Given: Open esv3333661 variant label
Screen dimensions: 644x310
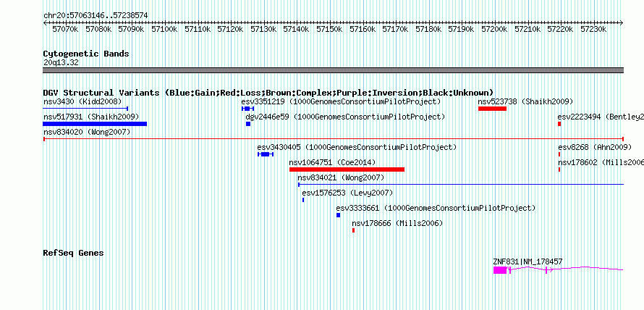Looking at the screenshot, I should tap(436, 208).
